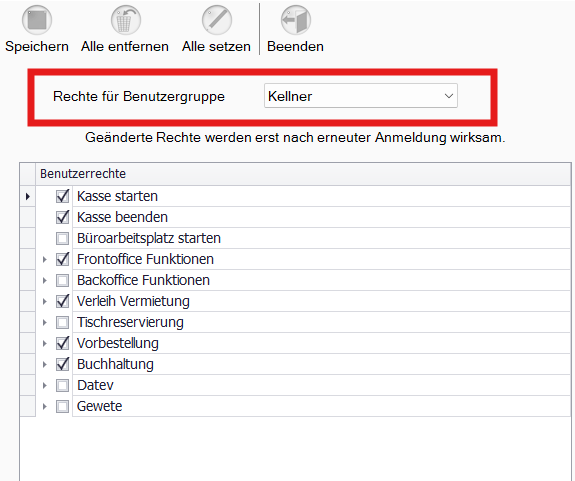Select the Datev row label

[95, 385]
